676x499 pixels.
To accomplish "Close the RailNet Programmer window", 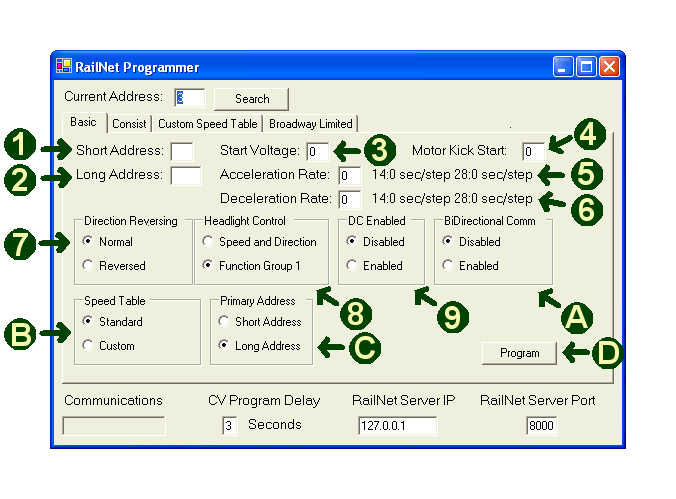I will 610,67.
